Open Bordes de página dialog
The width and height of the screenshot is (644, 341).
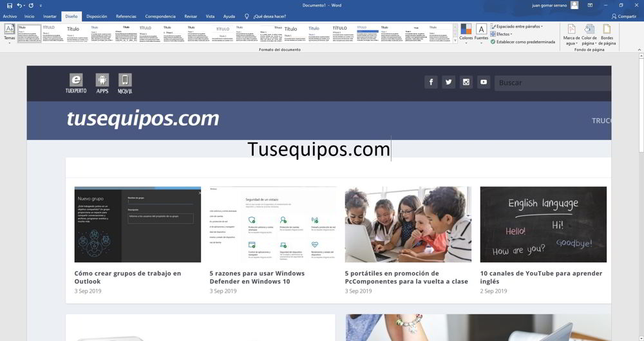(607, 34)
